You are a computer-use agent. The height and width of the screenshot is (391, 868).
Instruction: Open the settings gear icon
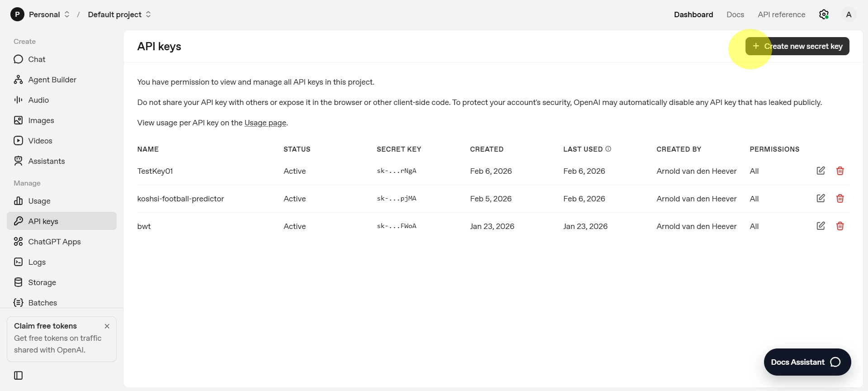(824, 14)
